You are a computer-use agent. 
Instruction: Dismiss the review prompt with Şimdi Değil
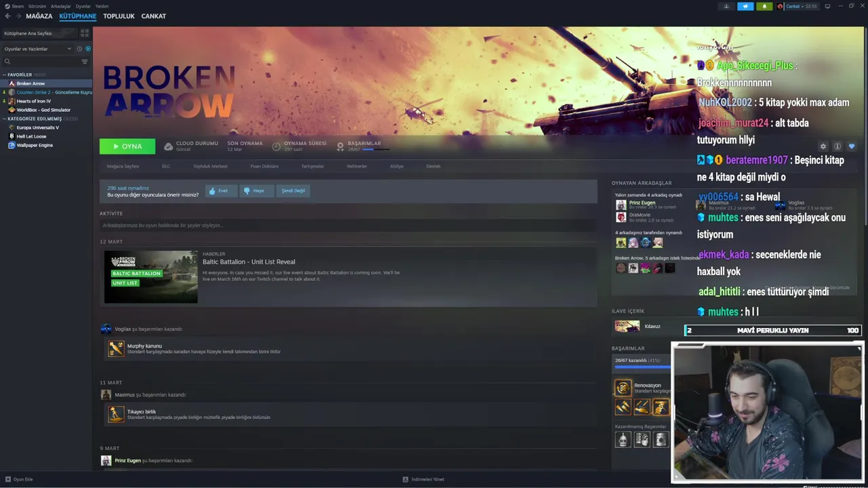pos(293,191)
